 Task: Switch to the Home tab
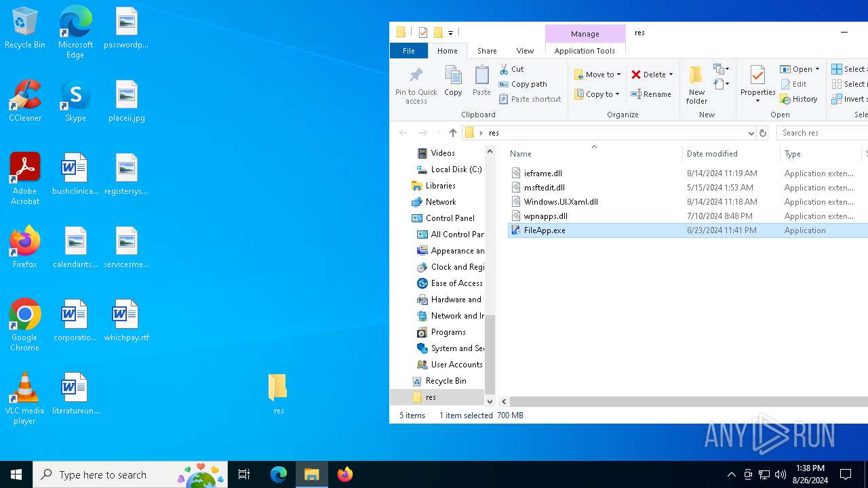447,51
